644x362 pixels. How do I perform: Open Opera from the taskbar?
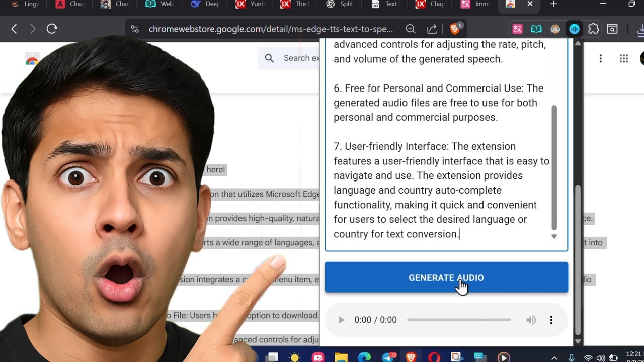pyautogui.click(x=434, y=357)
